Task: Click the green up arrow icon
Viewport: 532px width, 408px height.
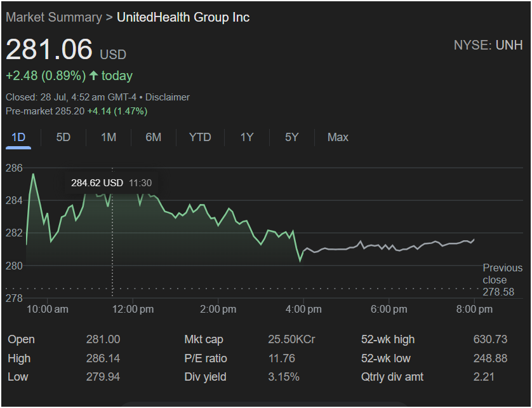Action: click(x=94, y=76)
